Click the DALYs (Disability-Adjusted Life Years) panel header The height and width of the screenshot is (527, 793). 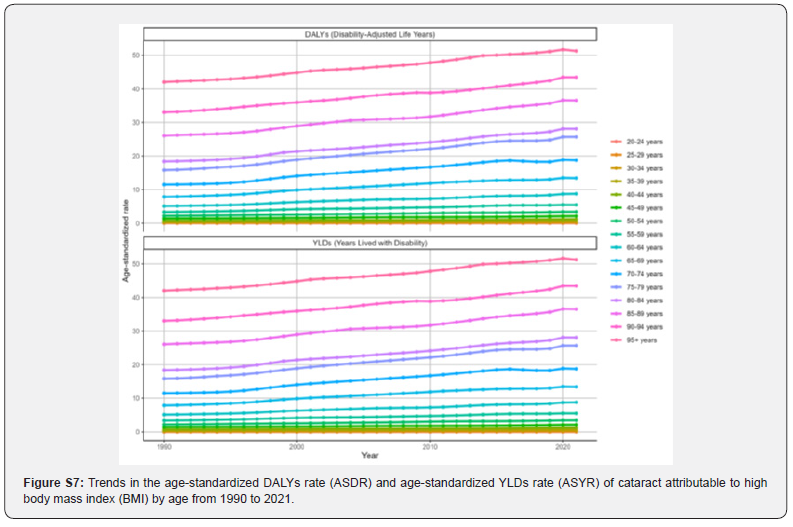click(x=371, y=34)
